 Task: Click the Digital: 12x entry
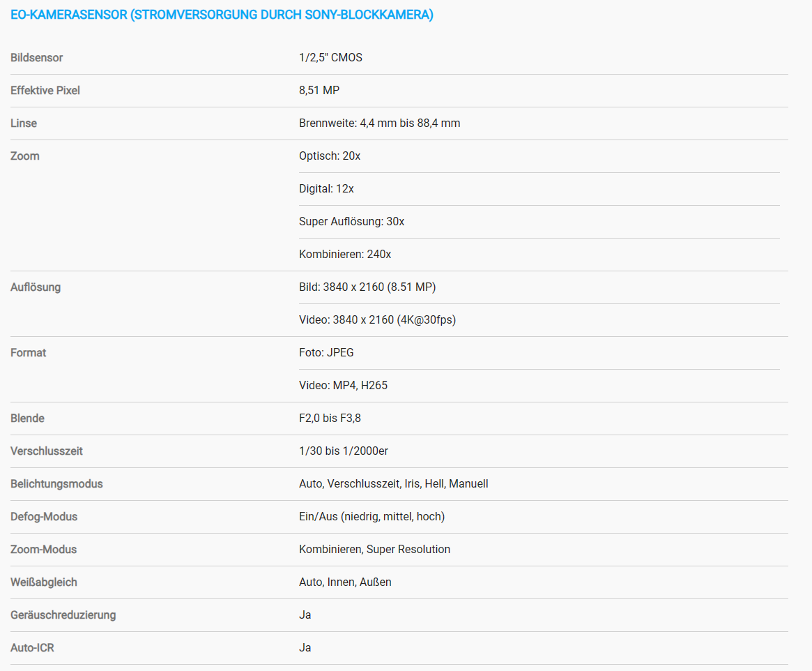point(326,188)
